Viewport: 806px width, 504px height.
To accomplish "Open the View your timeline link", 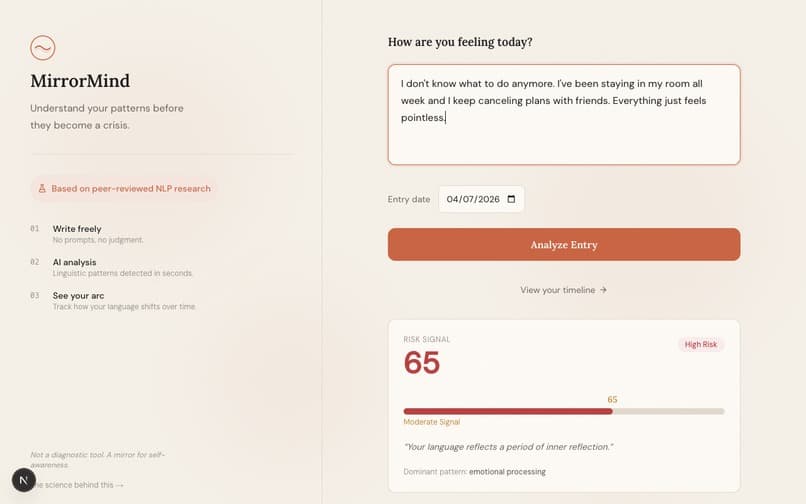I will click(563, 290).
